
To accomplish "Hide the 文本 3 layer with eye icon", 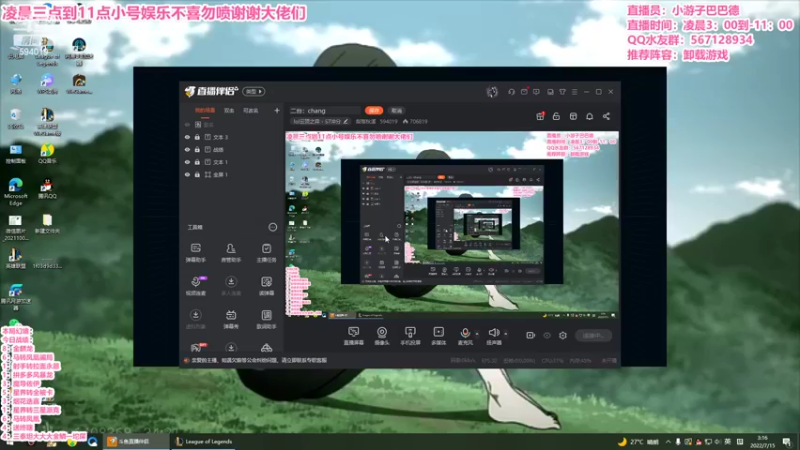I will (187, 137).
